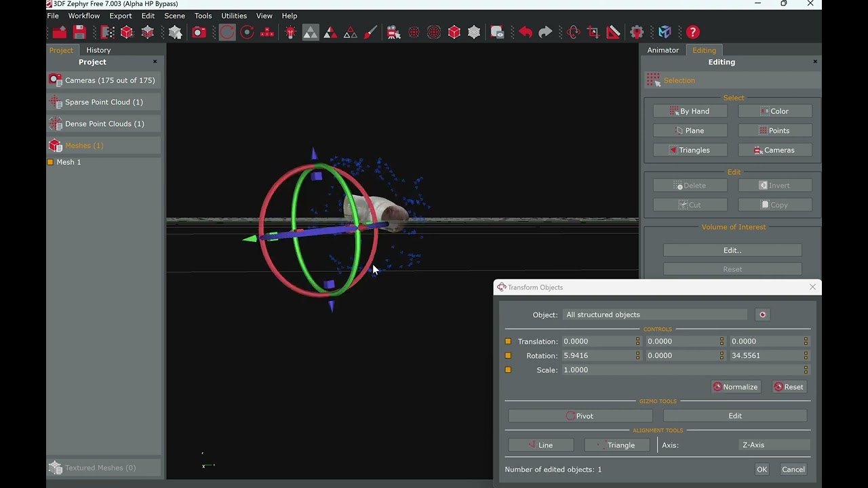Viewport: 868px width, 488px height.
Task: Open help with the red question mark
Action: (x=692, y=32)
